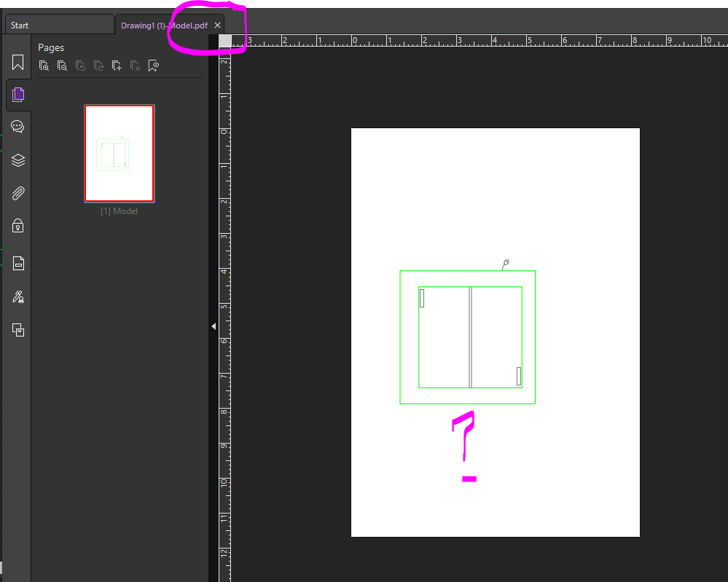The height and width of the screenshot is (582, 728).
Task: Open the Bookmarks panel in the sidebar
Action: 17,62
